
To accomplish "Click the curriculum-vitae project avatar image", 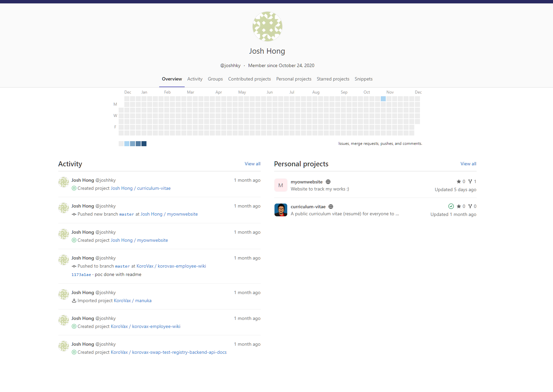I will [x=281, y=210].
